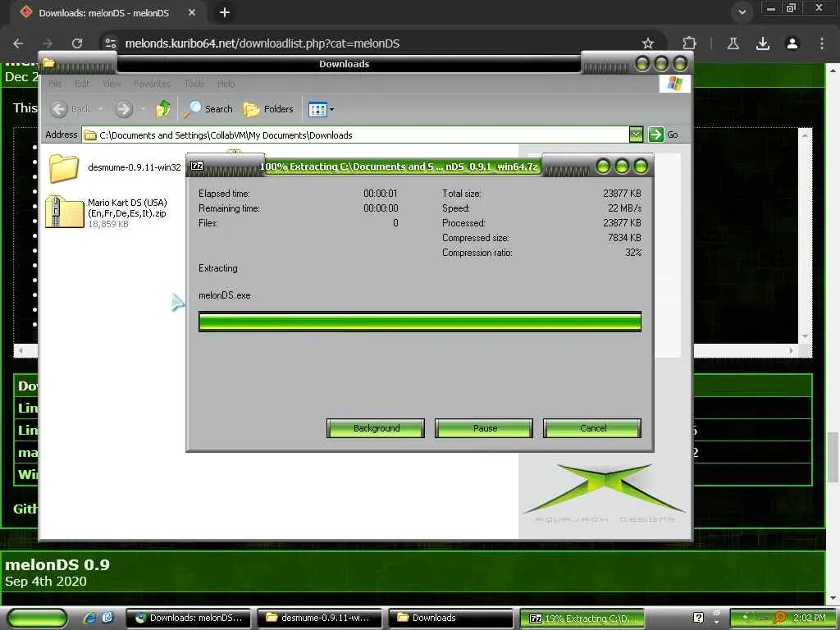
Task: Expand the Forward history dropdown arrow
Action: point(143,109)
